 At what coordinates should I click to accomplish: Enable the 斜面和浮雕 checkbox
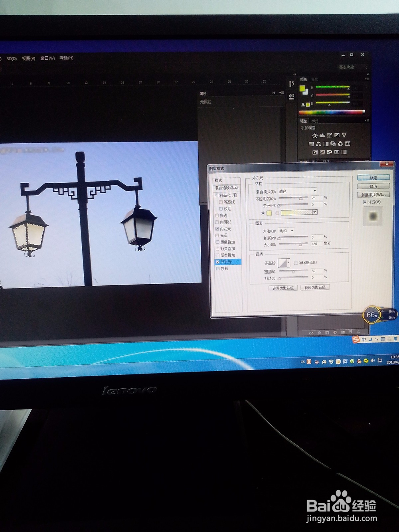pos(217,196)
